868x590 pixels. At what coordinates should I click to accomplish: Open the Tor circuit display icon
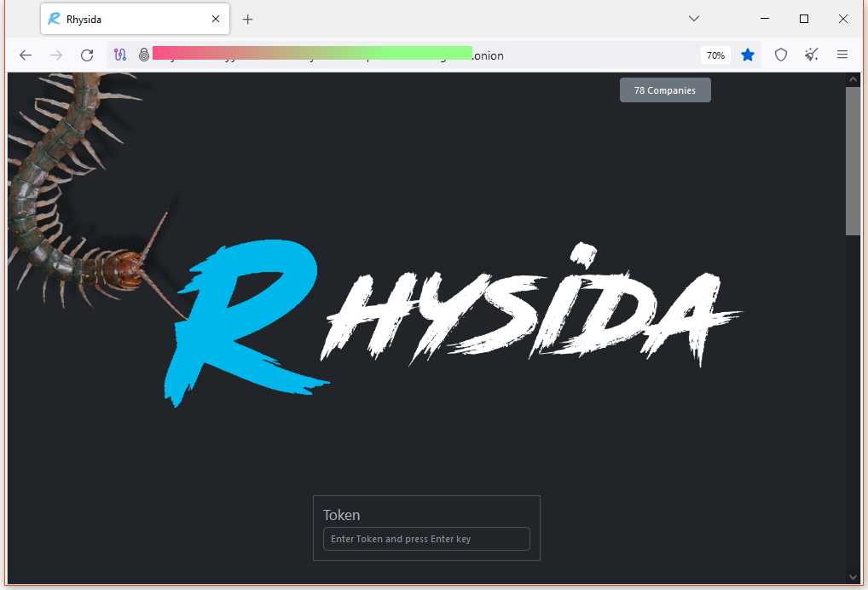[119, 55]
